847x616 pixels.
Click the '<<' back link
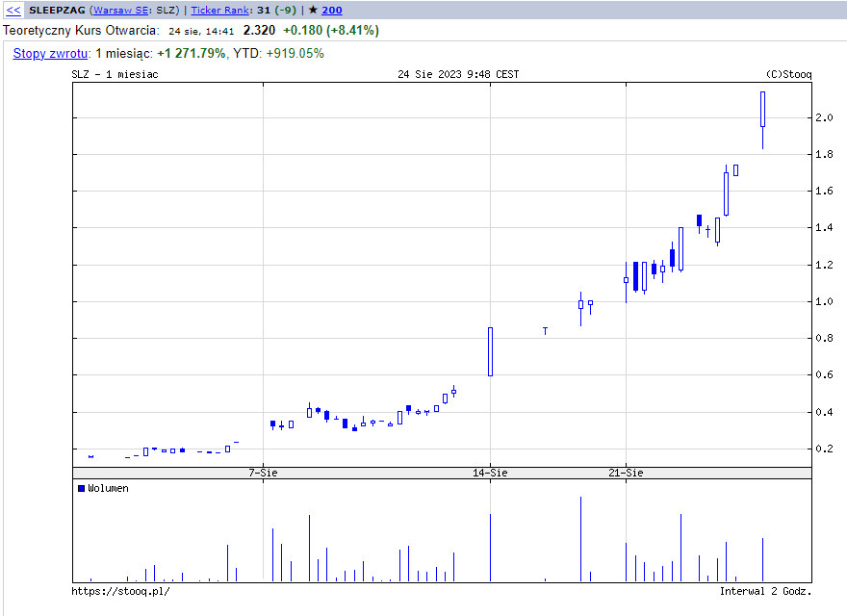pos(13,10)
